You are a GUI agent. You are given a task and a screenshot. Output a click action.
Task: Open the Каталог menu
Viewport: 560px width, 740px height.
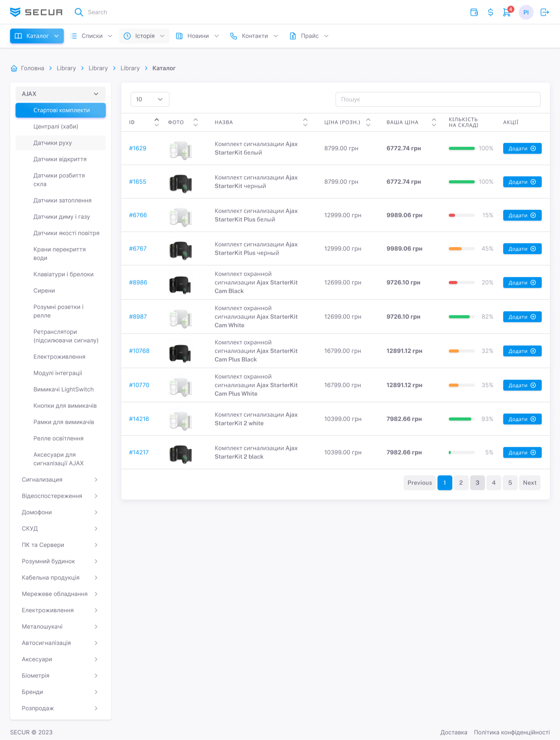(x=37, y=36)
